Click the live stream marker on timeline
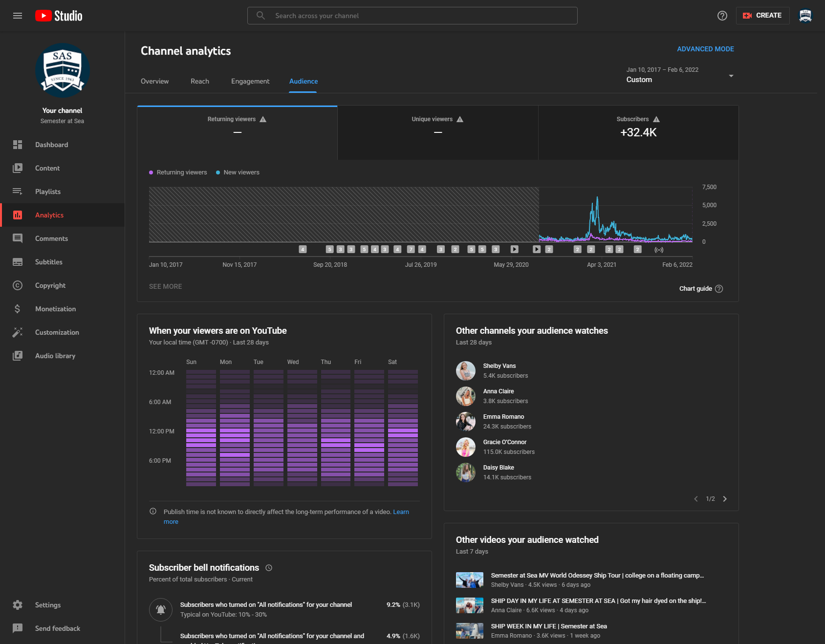This screenshot has height=644, width=825. pos(659,250)
